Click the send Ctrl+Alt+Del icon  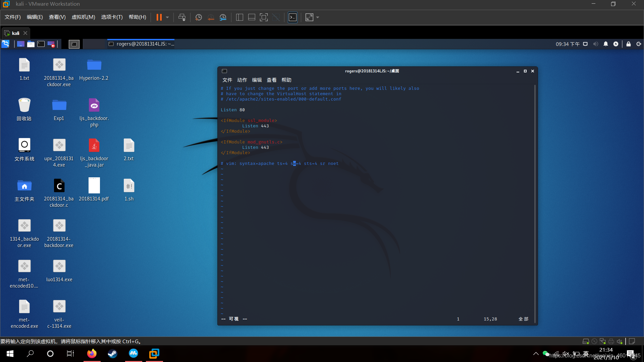[182, 17]
